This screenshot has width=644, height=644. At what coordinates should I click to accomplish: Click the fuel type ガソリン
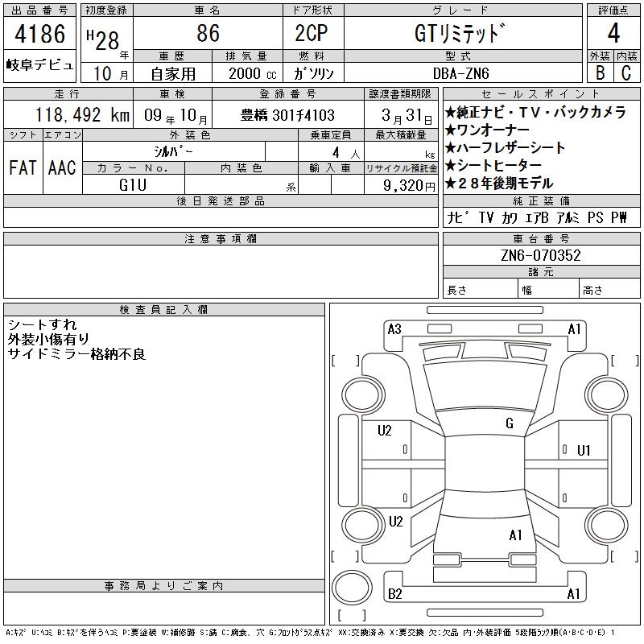pos(313,73)
